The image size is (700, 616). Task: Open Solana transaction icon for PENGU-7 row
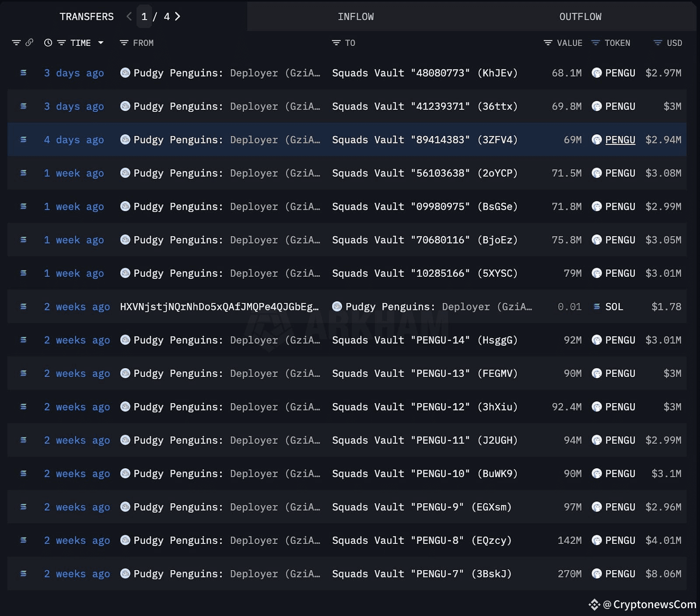click(x=24, y=574)
